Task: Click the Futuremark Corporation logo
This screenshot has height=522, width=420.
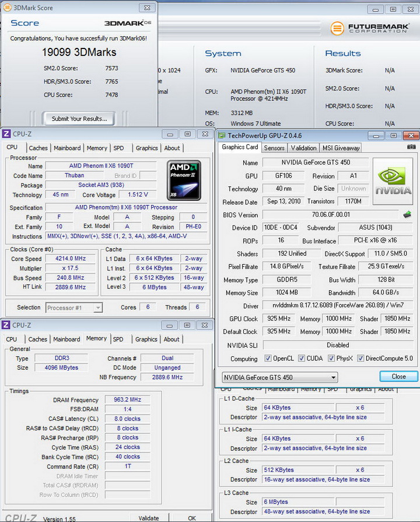Action: tap(369, 28)
